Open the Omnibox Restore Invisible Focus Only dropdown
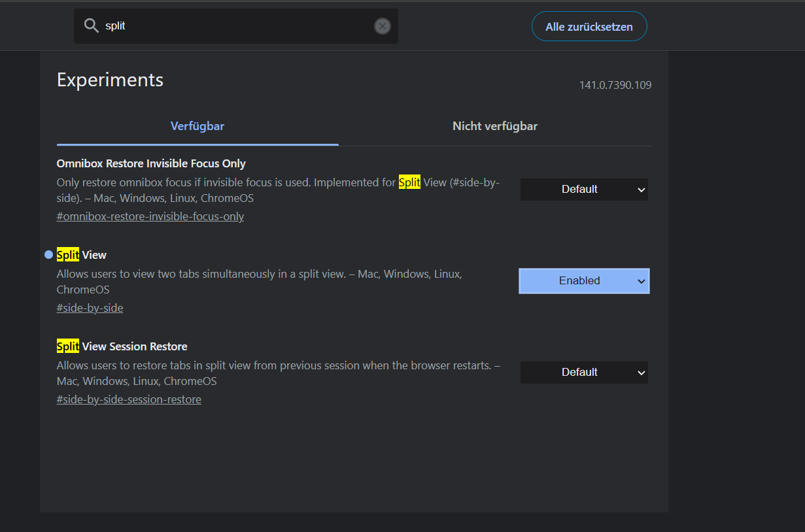The height and width of the screenshot is (532, 805). (x=584, y=190)
